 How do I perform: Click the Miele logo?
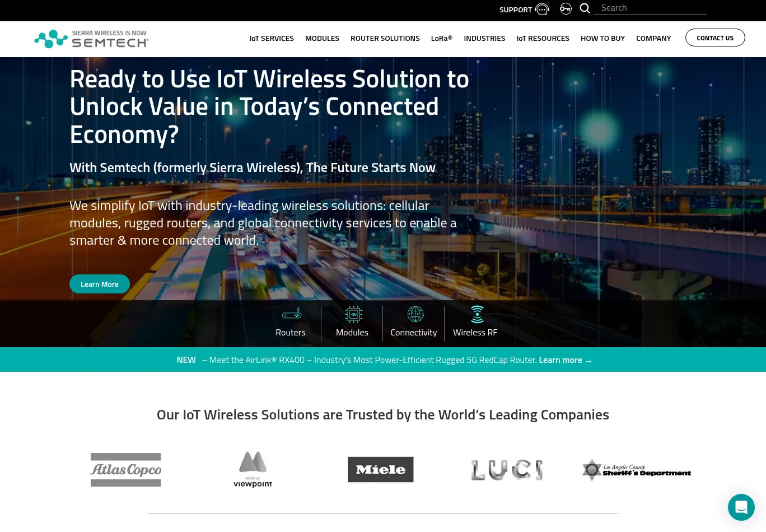pos(380,469)
